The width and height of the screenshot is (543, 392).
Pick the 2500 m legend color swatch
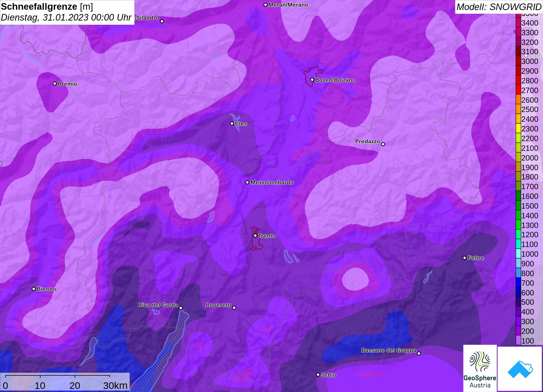(x=518, y=109)
